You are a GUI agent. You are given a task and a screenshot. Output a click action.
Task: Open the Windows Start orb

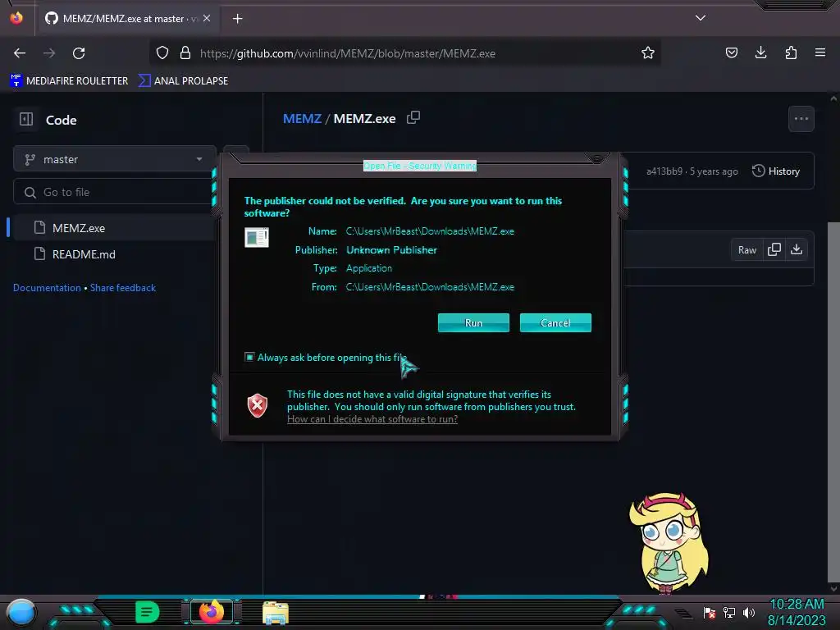point(21,612)
